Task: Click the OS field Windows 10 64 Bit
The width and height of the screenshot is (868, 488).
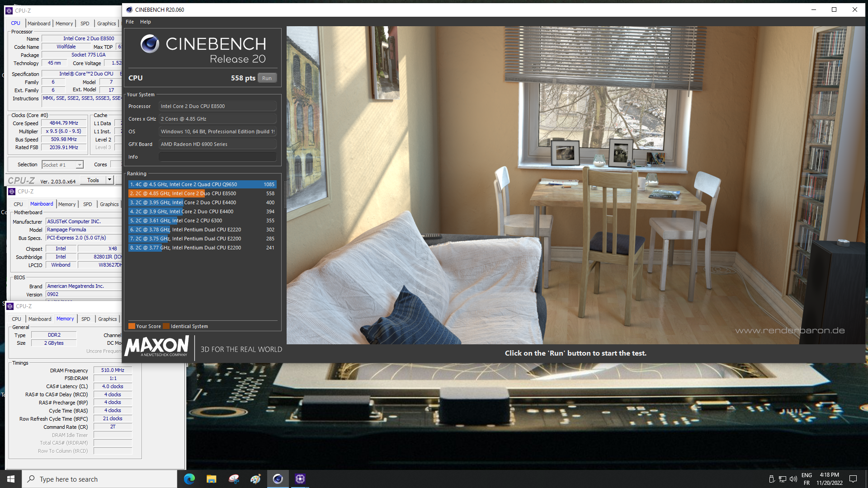Action: coord(217,131)
